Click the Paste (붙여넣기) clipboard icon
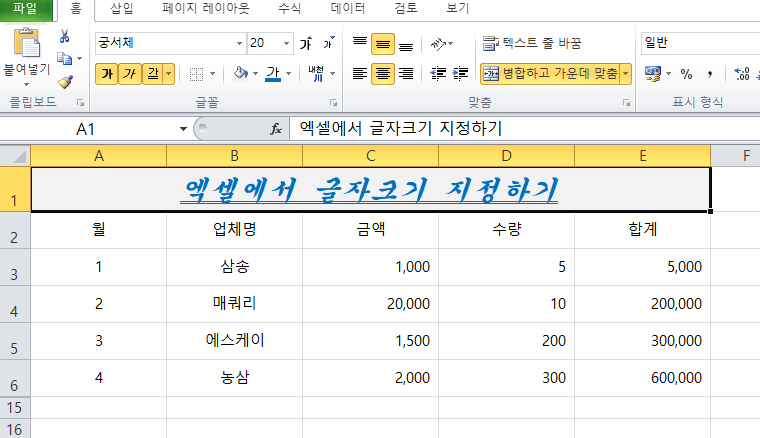 pyautogui.click(x=27, y=43)
